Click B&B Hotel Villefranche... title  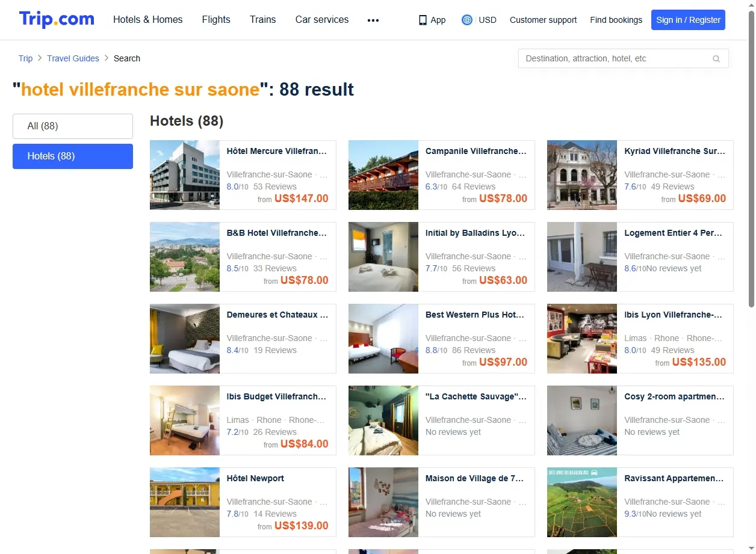click(x=277, y=233)
